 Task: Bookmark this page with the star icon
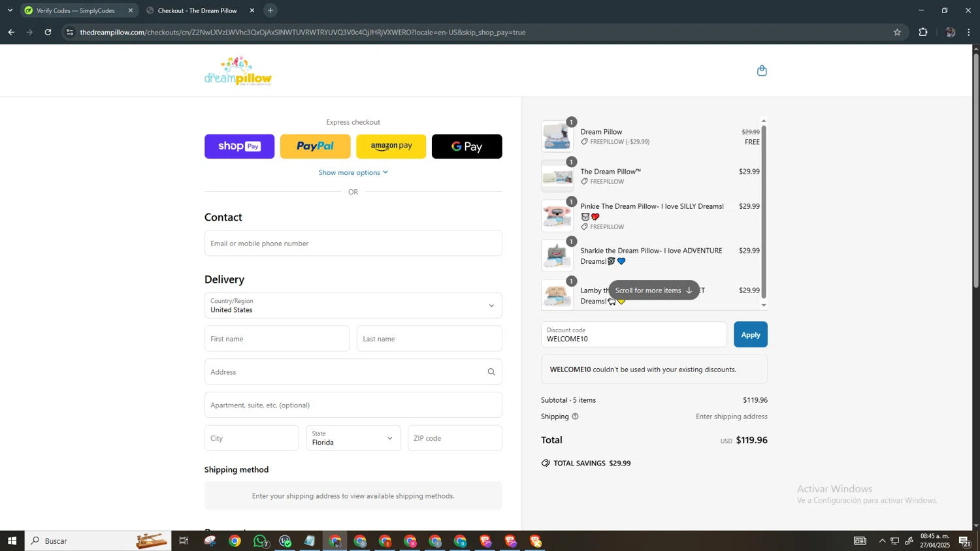point(897,32)
